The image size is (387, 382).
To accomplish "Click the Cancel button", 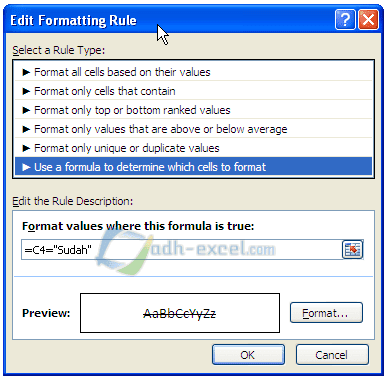I will point(332,355).
